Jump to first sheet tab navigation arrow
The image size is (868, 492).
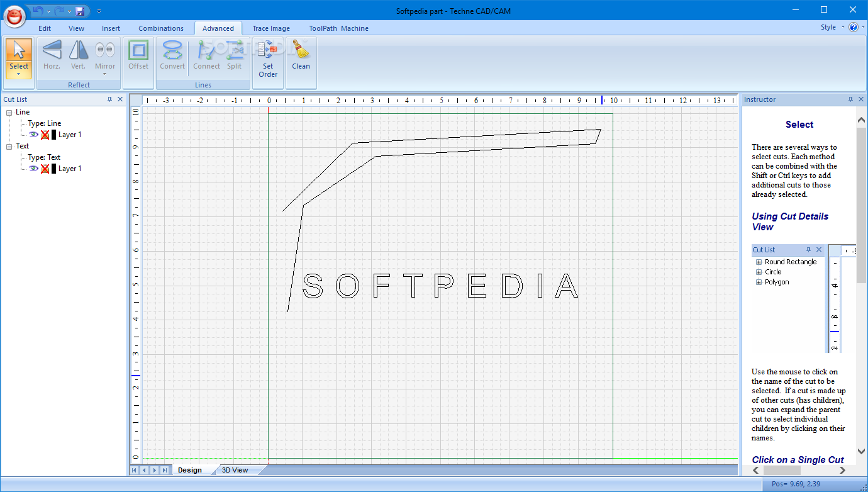135,470
